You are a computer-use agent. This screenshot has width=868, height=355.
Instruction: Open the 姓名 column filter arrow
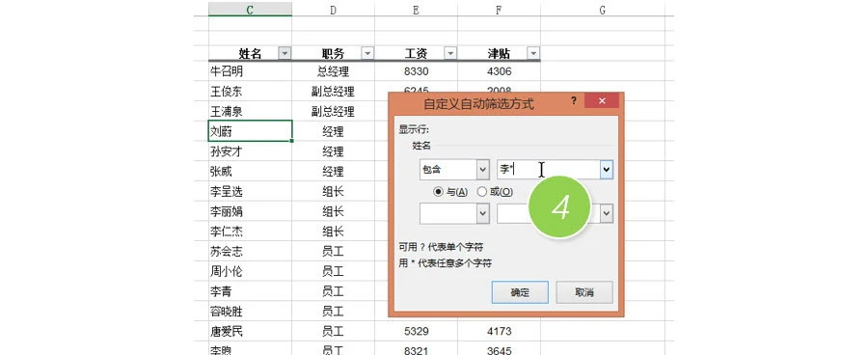point(285,53)
